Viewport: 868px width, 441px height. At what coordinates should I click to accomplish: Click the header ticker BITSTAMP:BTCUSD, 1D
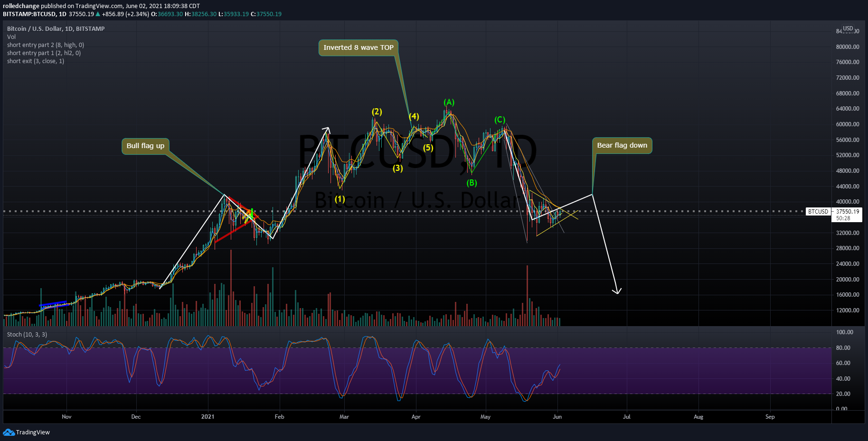[x=35, y=14]
